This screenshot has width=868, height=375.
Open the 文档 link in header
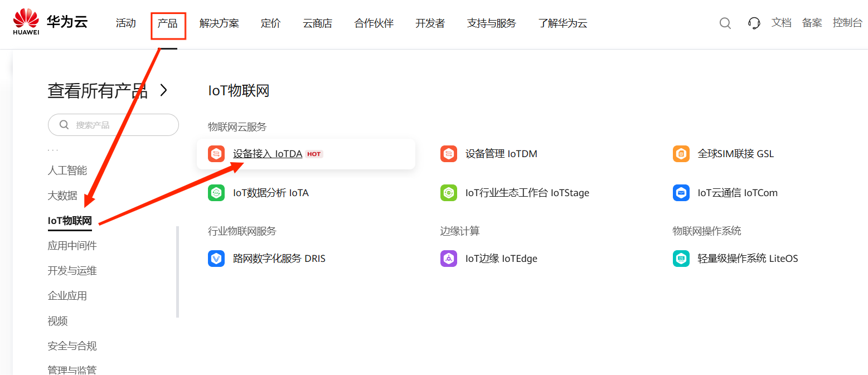[782, 23]
